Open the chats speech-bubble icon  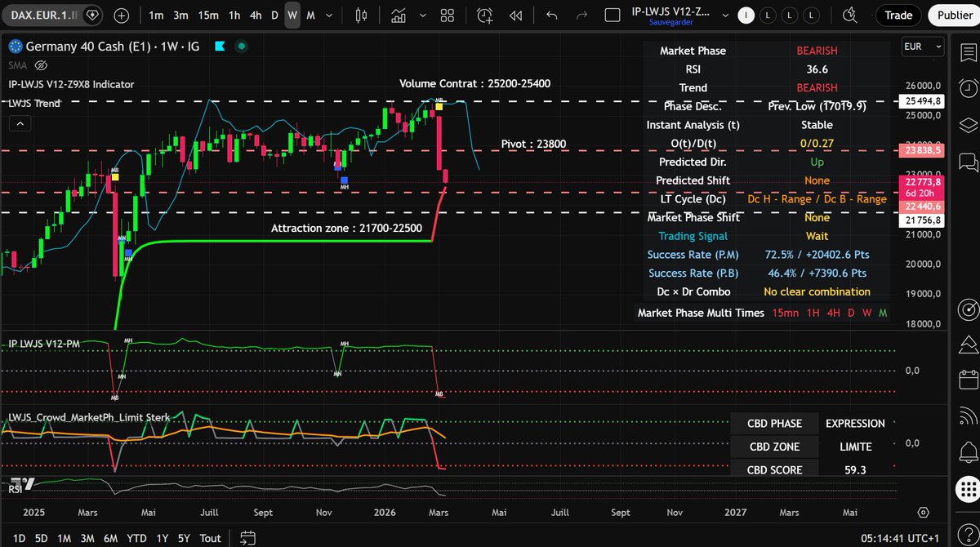pyautogui.click(x=967, y=162)
